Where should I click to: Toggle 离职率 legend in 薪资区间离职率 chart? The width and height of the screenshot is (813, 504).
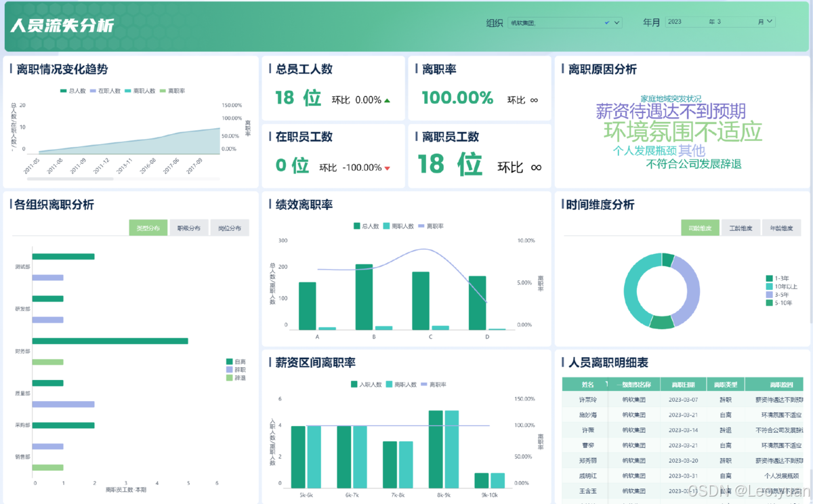point(434,384)
